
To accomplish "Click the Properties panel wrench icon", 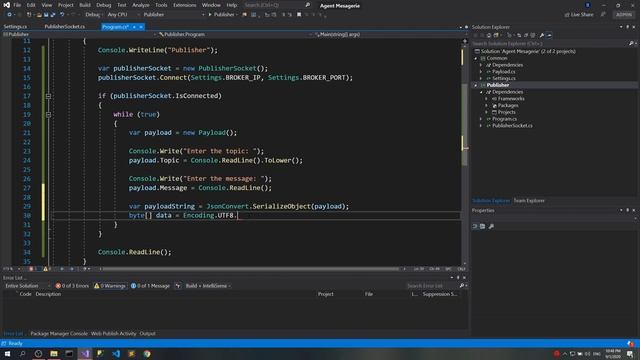I will (491, 226).
